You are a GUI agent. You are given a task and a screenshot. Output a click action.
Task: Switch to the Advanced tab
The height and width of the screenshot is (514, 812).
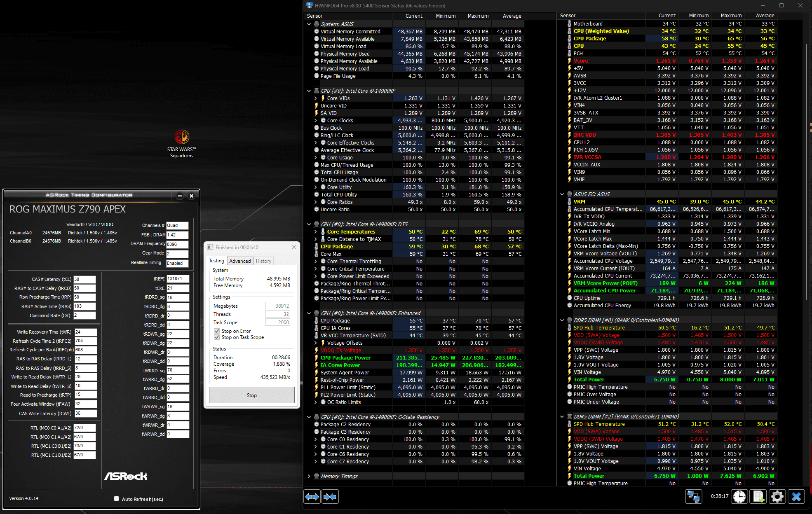240,261
